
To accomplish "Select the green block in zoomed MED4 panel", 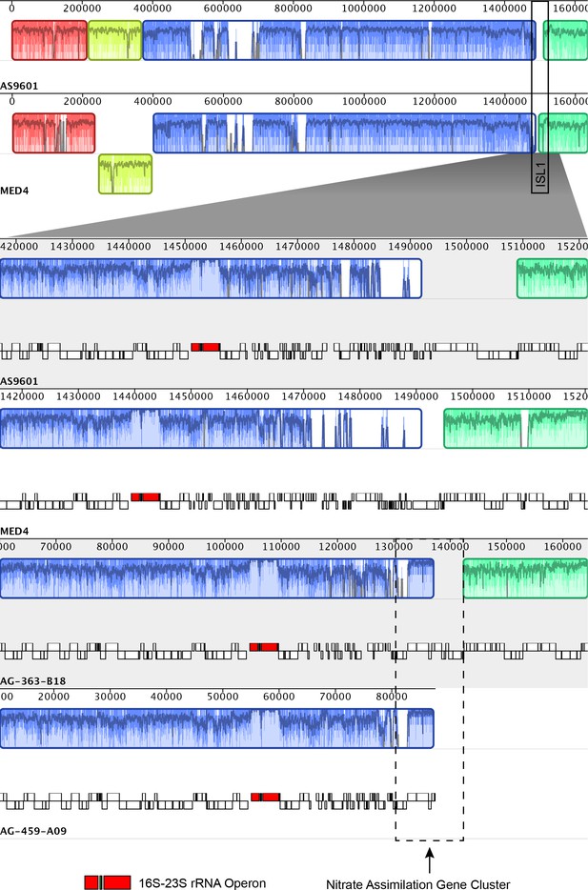I will (516, 429).
